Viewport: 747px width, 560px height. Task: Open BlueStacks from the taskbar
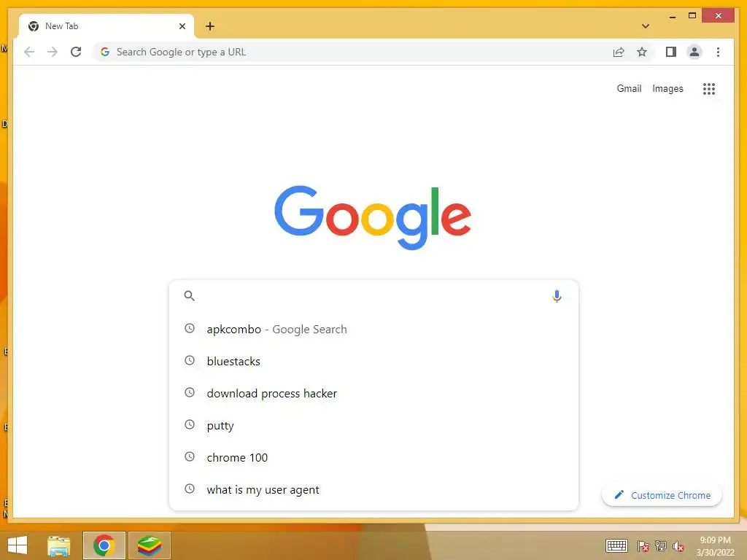coord(149,545)
